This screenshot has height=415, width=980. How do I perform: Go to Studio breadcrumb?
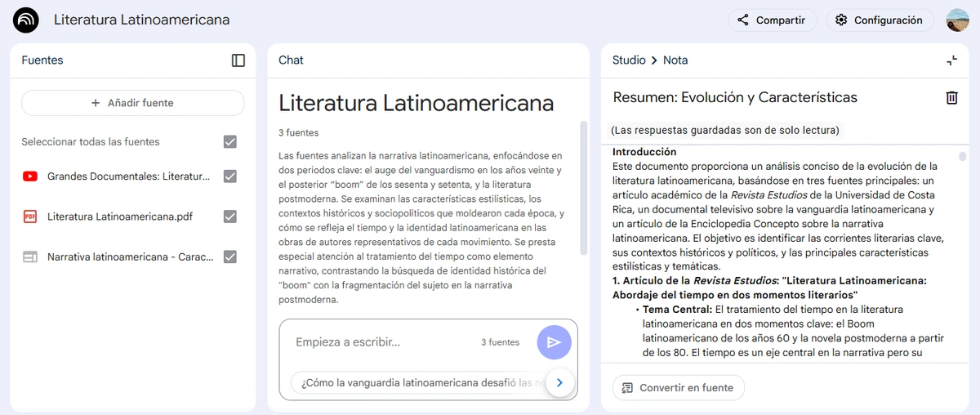[x=629, y=60]
